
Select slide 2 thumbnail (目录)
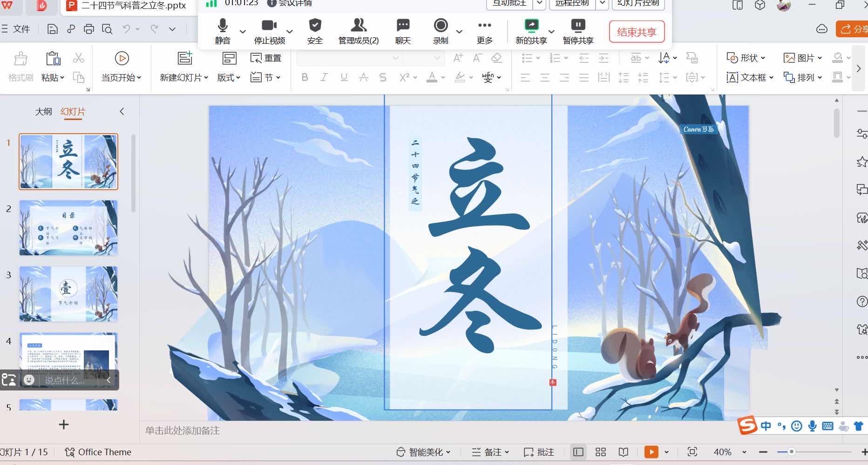(x=68, y=228)
